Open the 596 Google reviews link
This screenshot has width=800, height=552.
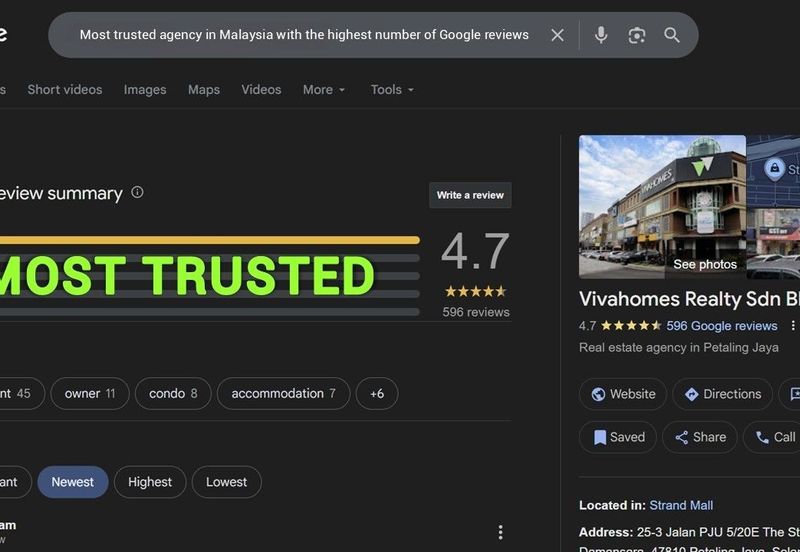(x=721, y=326)
